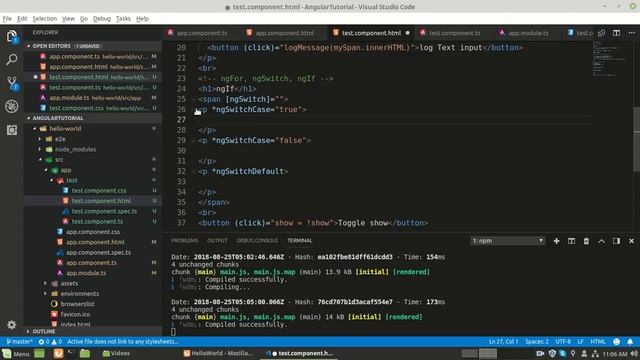
Task: Expand the e2e folder
Action: [40, 139]
